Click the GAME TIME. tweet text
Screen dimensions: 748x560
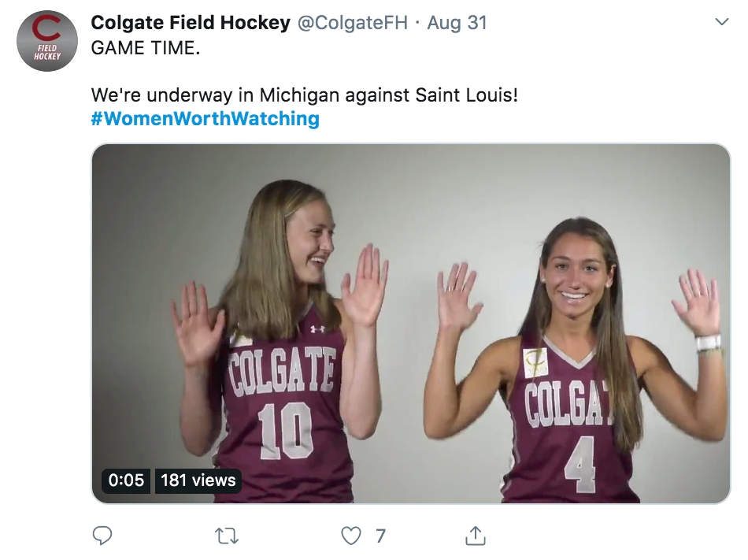tap(146, 47)
